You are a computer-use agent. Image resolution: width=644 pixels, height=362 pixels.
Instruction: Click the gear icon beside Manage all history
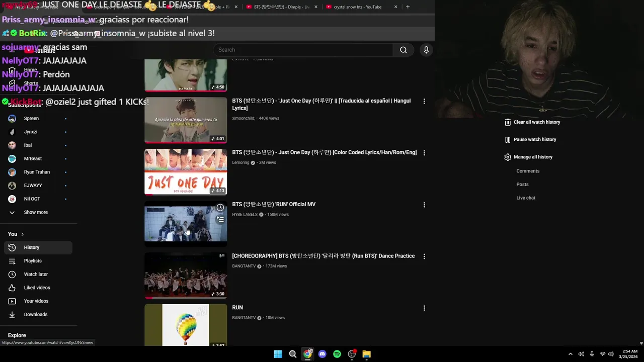coord(508,157)
